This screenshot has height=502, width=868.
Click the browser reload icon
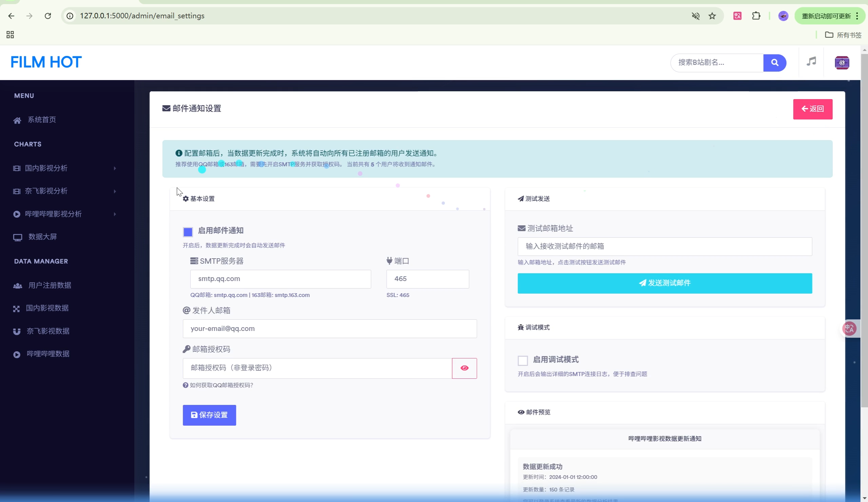[x=48, y=16]
